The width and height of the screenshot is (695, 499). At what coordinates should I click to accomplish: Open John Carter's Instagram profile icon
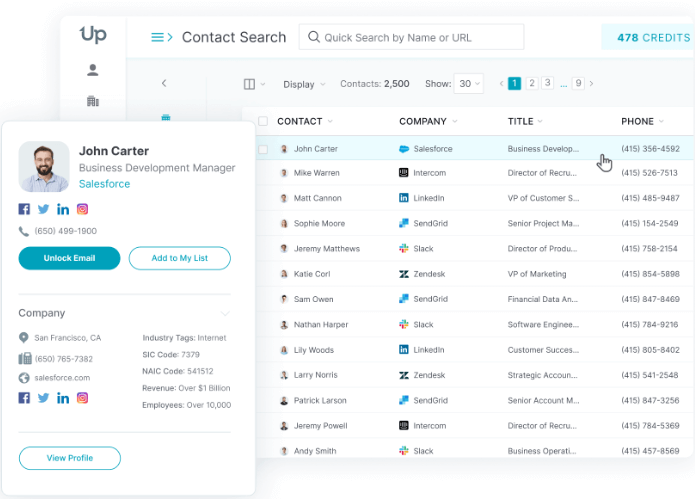coord(82,209)
